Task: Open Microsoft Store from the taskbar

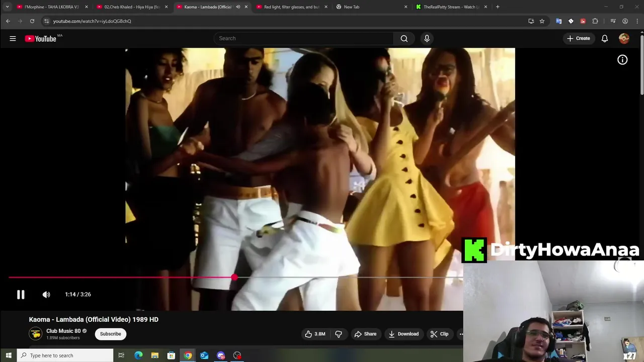Action: pyautogui.click(x=171, y=355)
